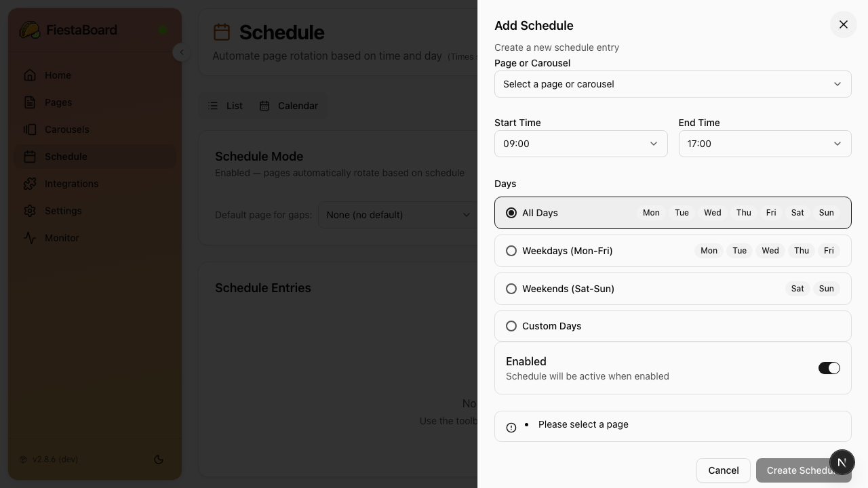Open the Carousels section icon
This screenshot has width=868, height=488.
click(30, 129)
